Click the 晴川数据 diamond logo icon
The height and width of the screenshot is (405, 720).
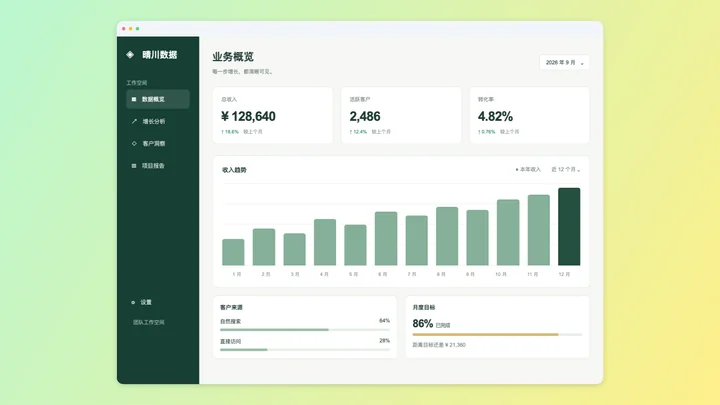[130, 55]
